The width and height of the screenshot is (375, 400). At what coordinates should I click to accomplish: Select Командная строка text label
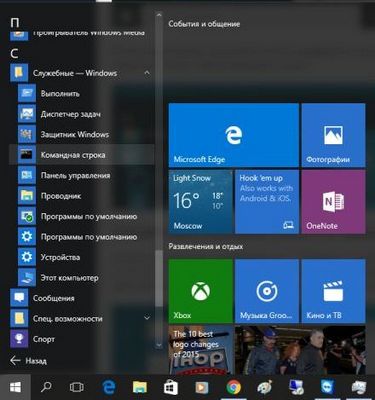point(73,155)
